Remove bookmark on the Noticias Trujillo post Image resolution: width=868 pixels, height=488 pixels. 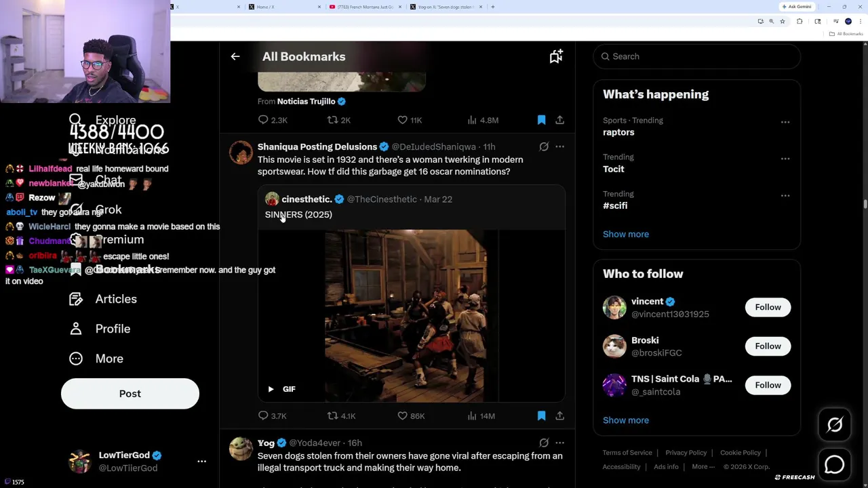pyautogui.click(x=541, y=120)
